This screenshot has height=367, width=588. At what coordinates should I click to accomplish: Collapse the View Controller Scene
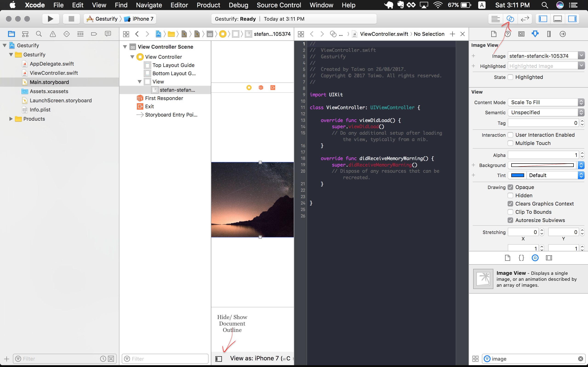(125, 47)
